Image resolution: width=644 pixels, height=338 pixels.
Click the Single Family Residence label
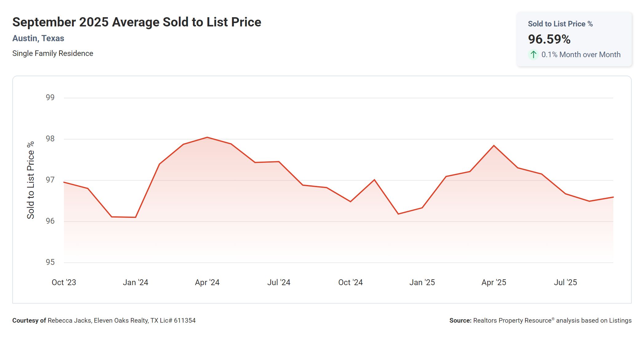(53, 53)
